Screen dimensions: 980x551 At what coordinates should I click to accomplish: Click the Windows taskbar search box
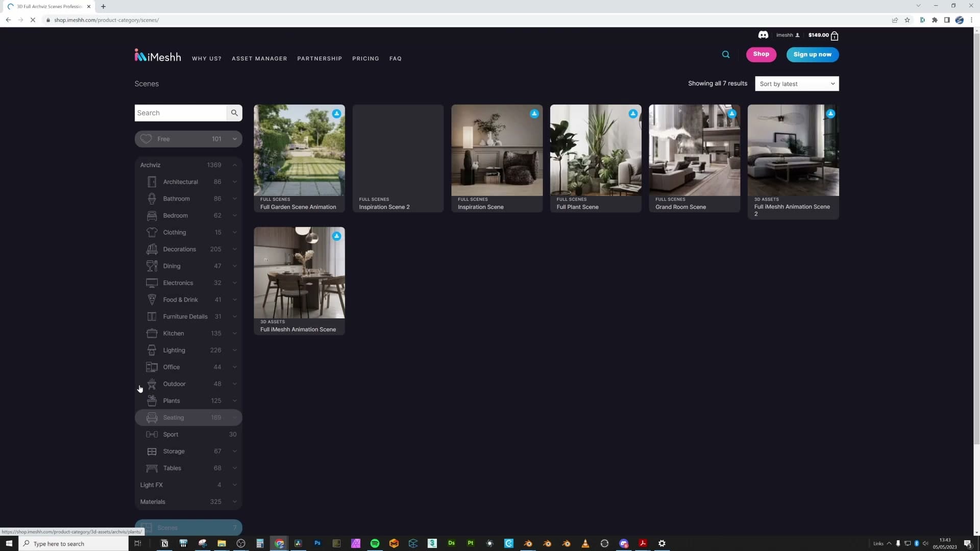(73, 543)
